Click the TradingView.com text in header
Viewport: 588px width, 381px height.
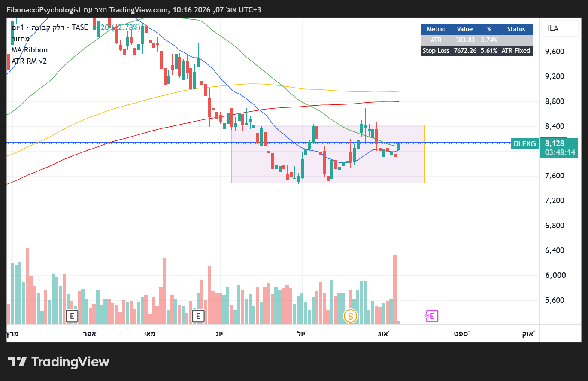pyautogui.click(x=138, y=9)
